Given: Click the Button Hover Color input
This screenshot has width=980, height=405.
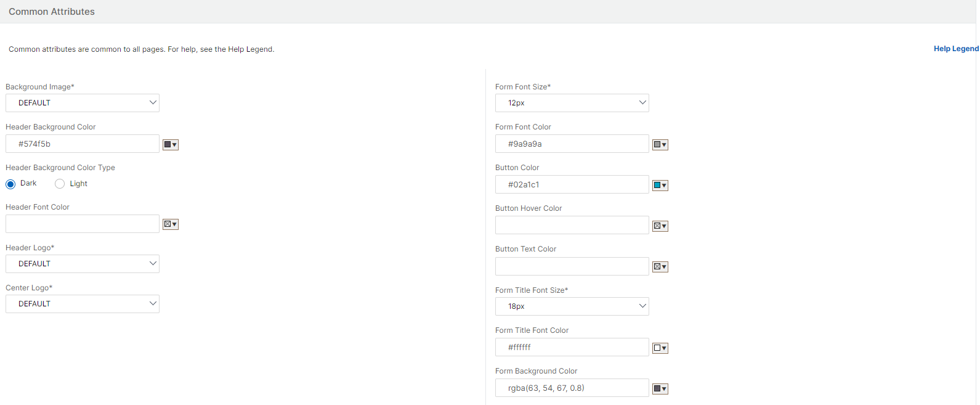Looking at the screenshot, I should (572, 225).
